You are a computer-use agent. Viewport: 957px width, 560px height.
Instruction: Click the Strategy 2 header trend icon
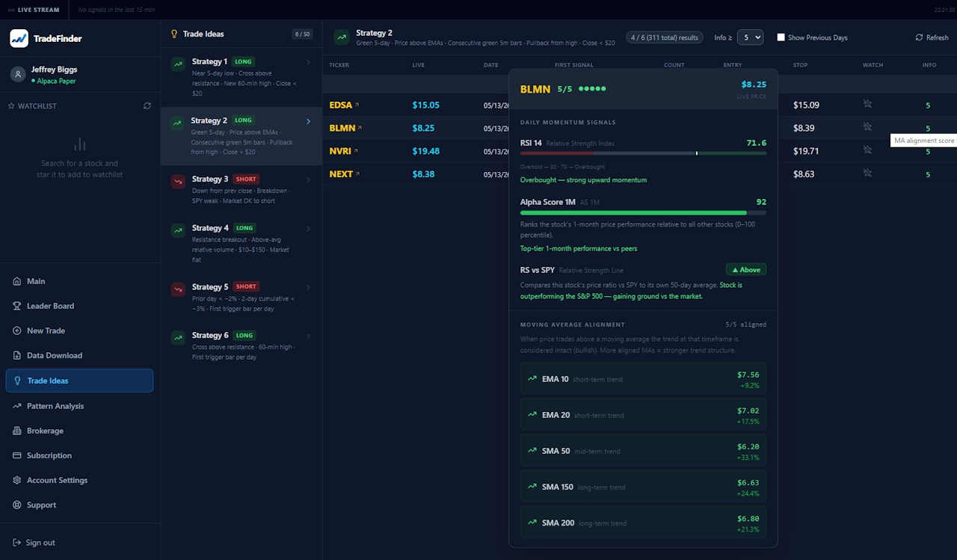[342, 37]
